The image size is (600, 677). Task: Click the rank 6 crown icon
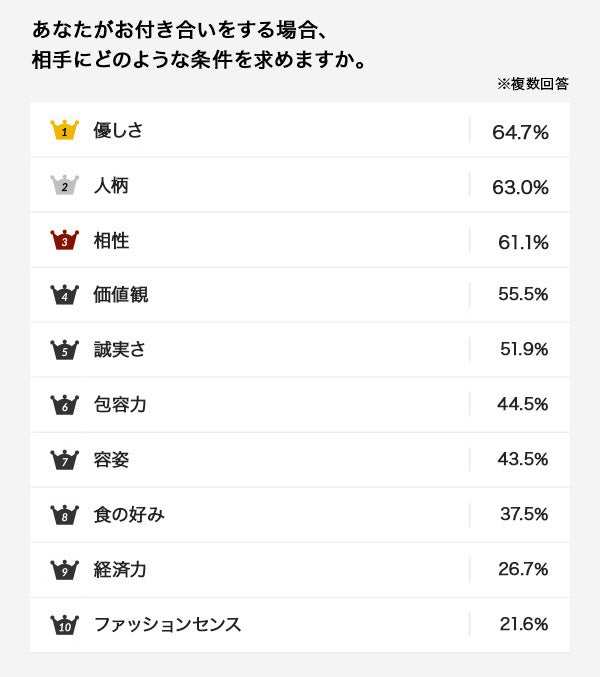64,405
